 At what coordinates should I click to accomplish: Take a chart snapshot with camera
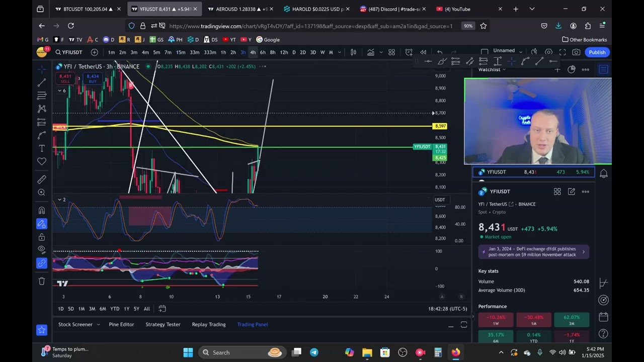[576, 52]
